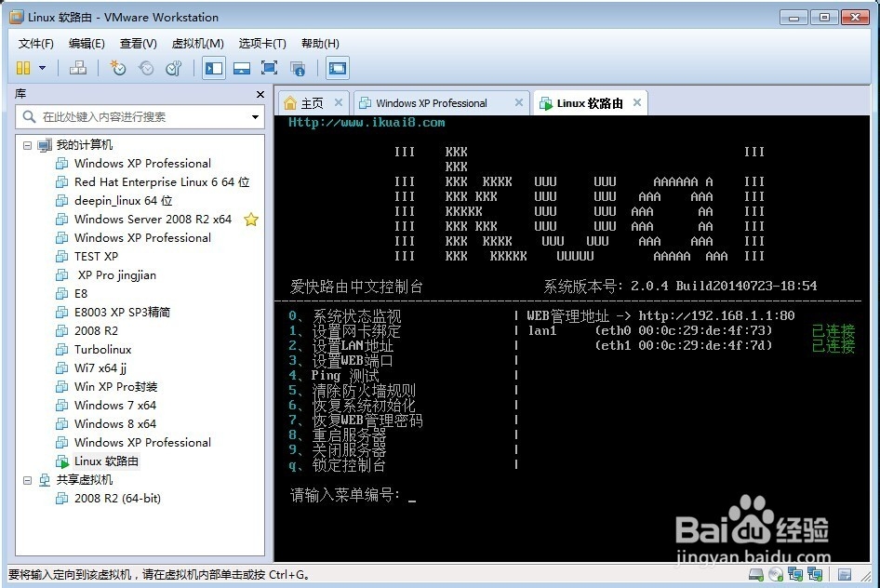Open the 选项卡(T) menu

tap(262, 43)
